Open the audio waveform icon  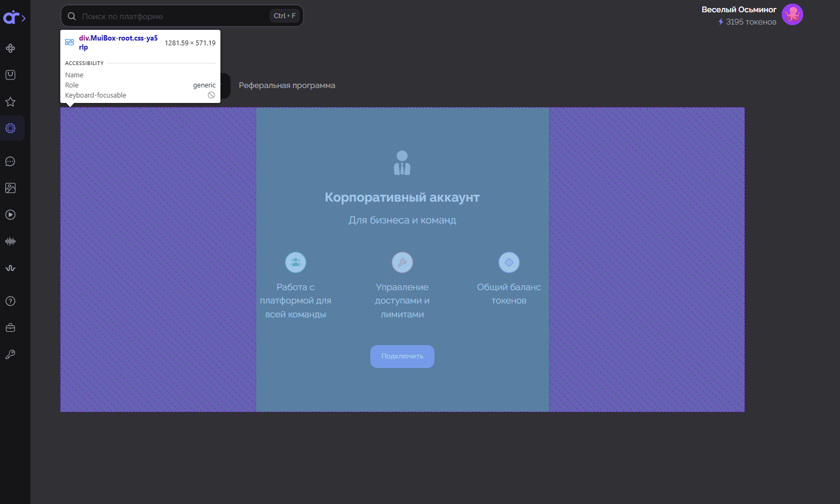point(10,242)
